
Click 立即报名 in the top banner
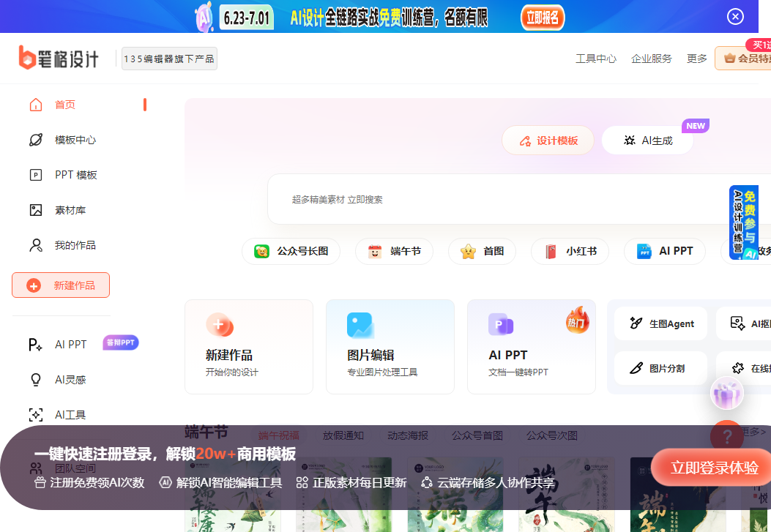click(543, 18)
